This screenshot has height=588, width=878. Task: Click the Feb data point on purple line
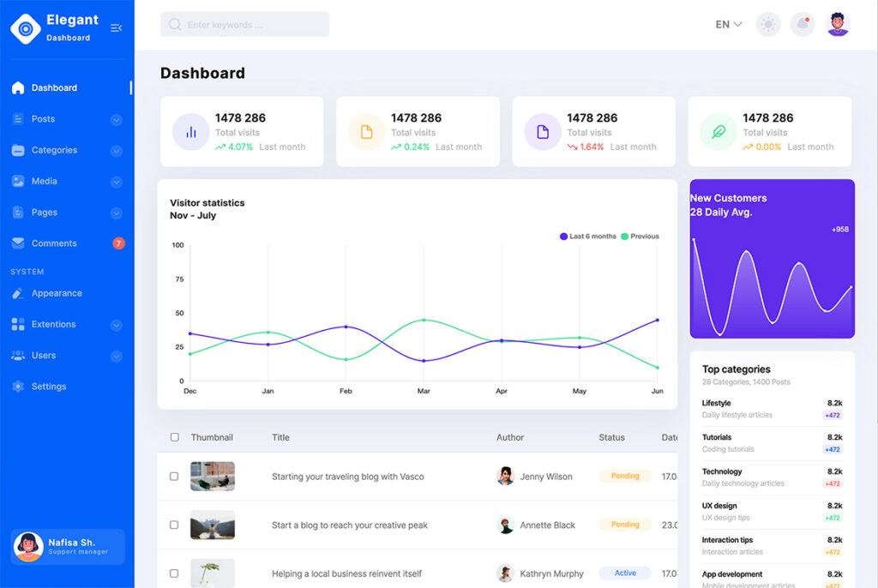[346, 327]
